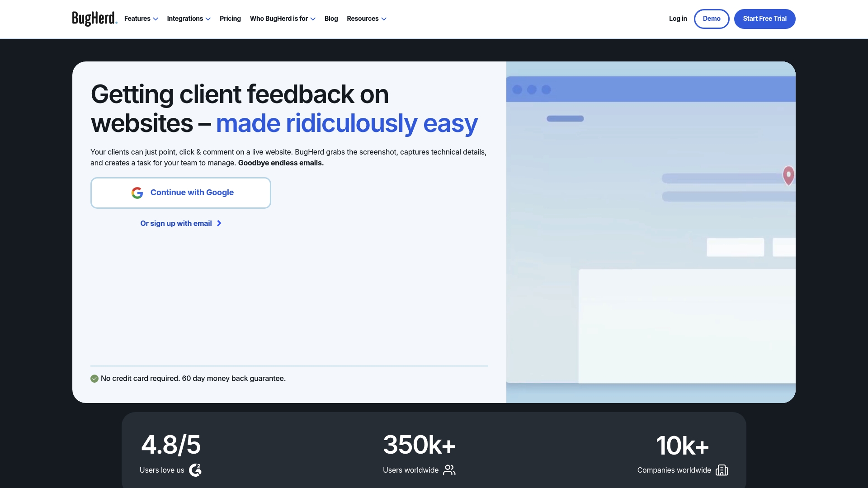Click the blurred browser preview animation
Screen dimensions: 868x488
click(651, 232)
